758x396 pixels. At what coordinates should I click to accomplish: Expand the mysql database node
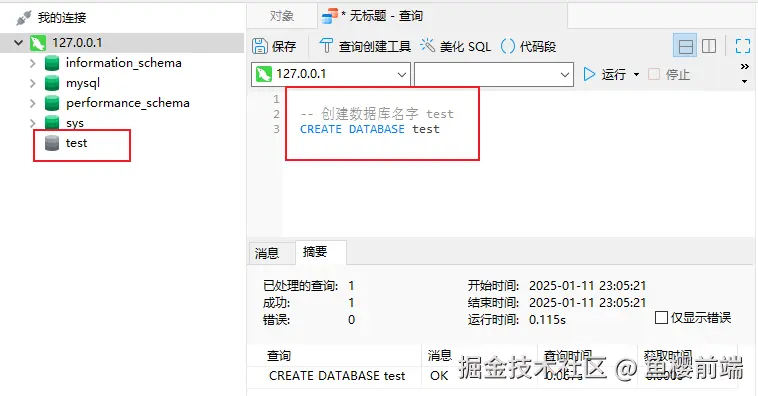pos(32,83)
